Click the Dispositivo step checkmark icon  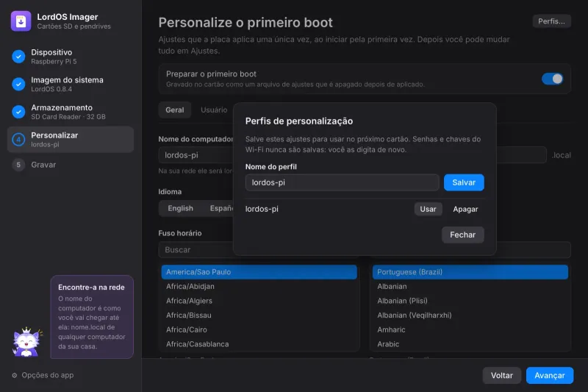point(18,57)
